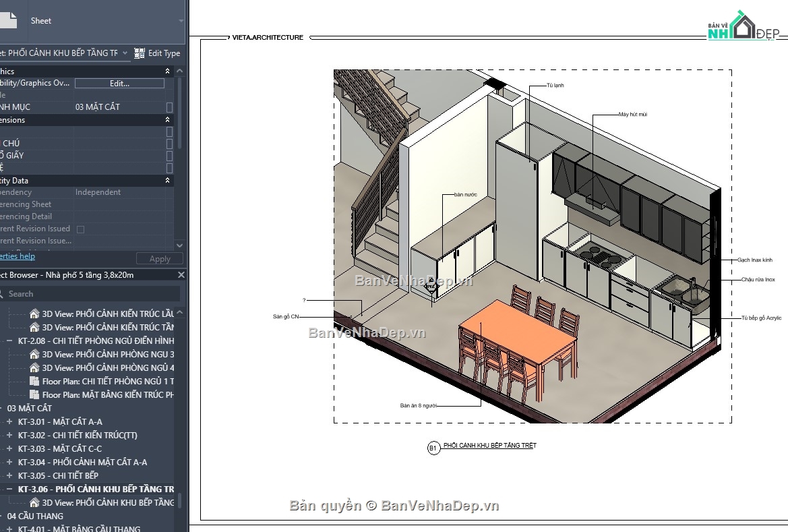Click the Referencing Detail property row
The height and width of the screenshot is (532, 788).
[86, 216]
